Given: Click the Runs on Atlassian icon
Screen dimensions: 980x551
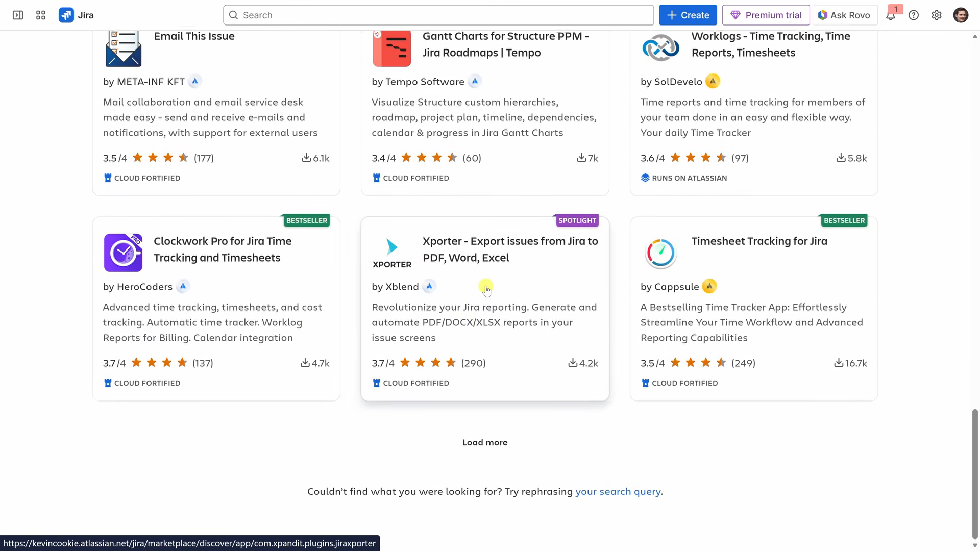Looking at the screenshot, I should coord(645,178).
